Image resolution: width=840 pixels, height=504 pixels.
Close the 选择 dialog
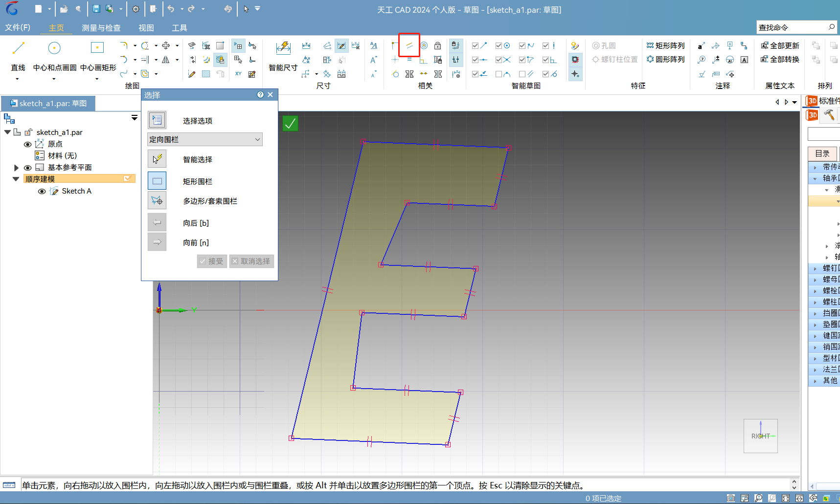pyautogui.click(x=270, y=95)
